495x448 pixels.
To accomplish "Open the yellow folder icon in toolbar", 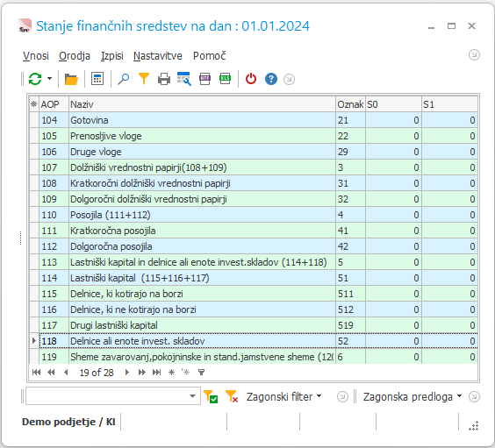I will click(x=71, y=79).
